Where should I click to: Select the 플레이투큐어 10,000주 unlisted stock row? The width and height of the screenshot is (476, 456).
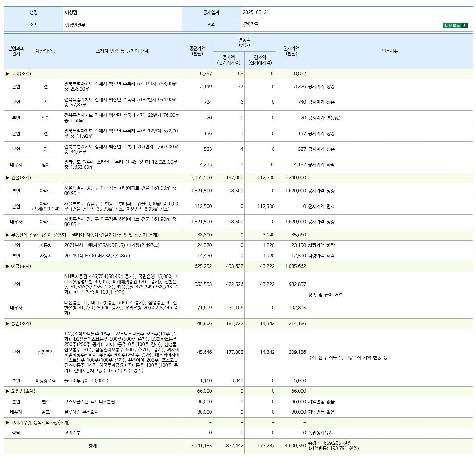[238, 381]
